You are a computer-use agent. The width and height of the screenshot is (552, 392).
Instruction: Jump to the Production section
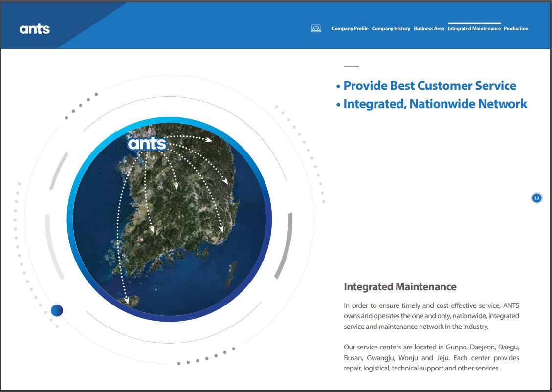pyautogui.click(x=516, y=29)
